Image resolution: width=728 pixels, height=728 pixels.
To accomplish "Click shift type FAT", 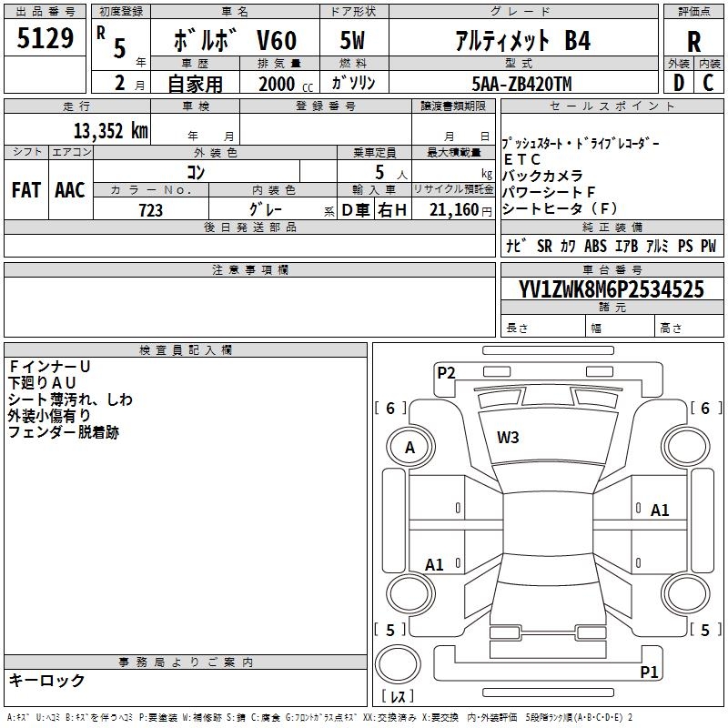I will [x=26, y=190].
